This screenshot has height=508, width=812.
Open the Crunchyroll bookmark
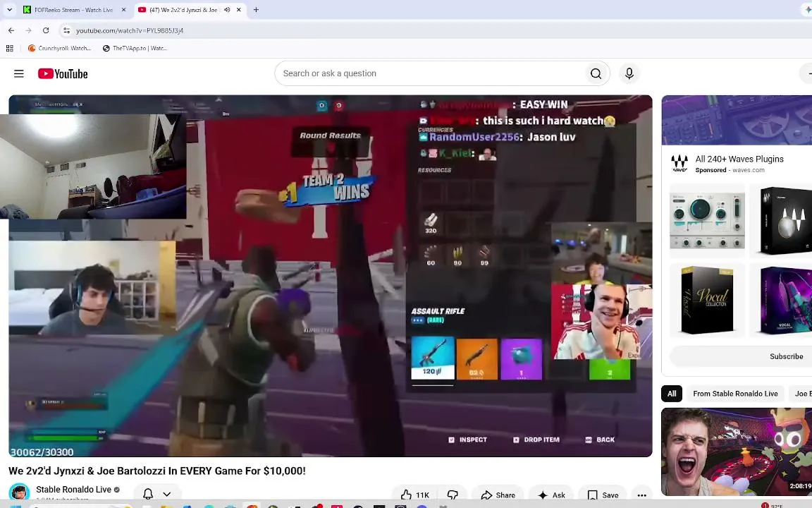point(59,48)
